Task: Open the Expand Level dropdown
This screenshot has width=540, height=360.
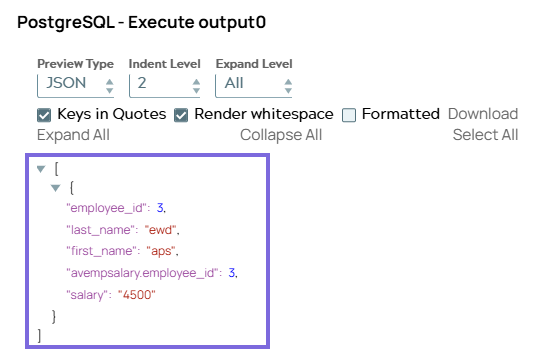Action: coord(254,85)
